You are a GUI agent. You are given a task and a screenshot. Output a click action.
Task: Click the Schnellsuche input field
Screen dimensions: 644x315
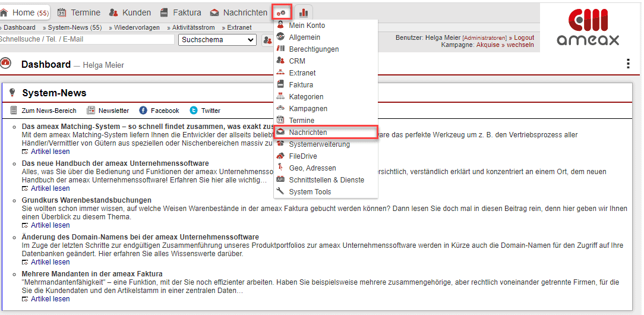point(86,40)
